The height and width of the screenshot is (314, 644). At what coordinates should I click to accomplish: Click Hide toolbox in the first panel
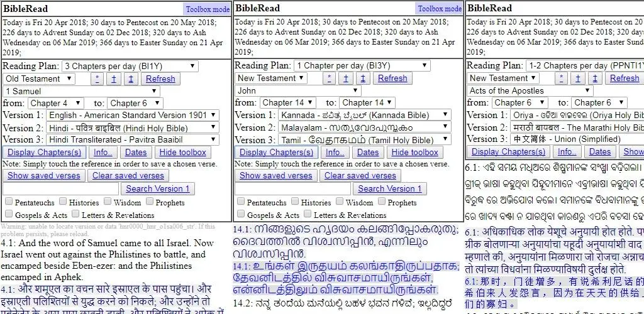point(183,152)
